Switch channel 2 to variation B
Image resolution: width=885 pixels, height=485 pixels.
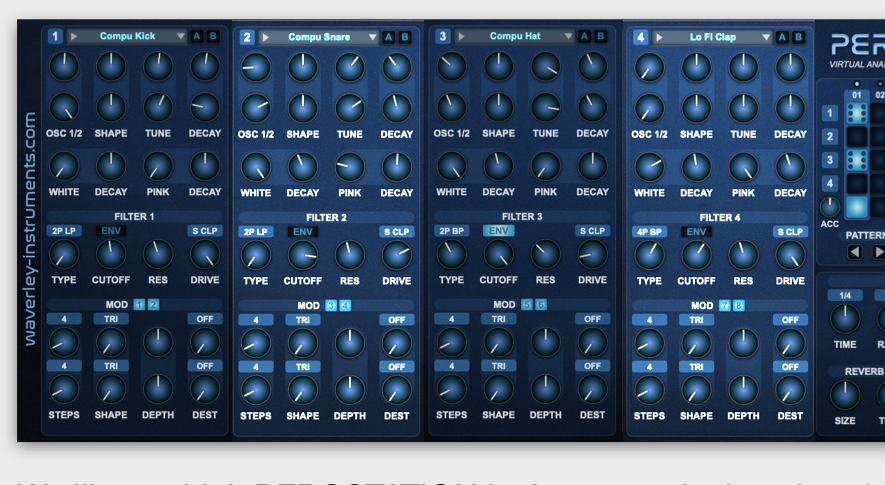(405, 37)
